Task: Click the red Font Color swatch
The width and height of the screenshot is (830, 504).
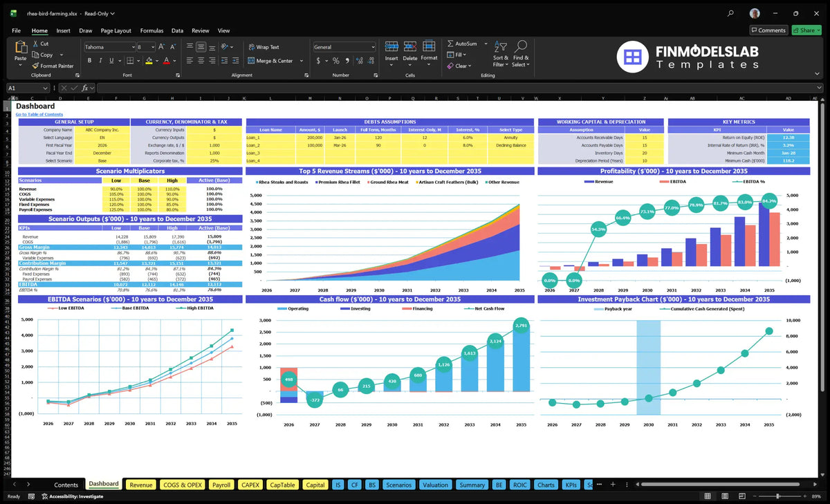Action: click(166, 61)
